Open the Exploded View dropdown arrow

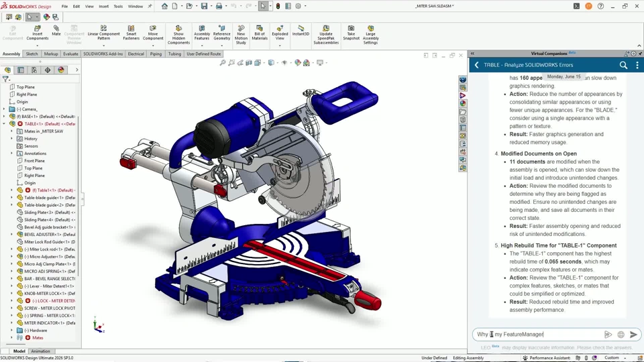pos(280,45)
